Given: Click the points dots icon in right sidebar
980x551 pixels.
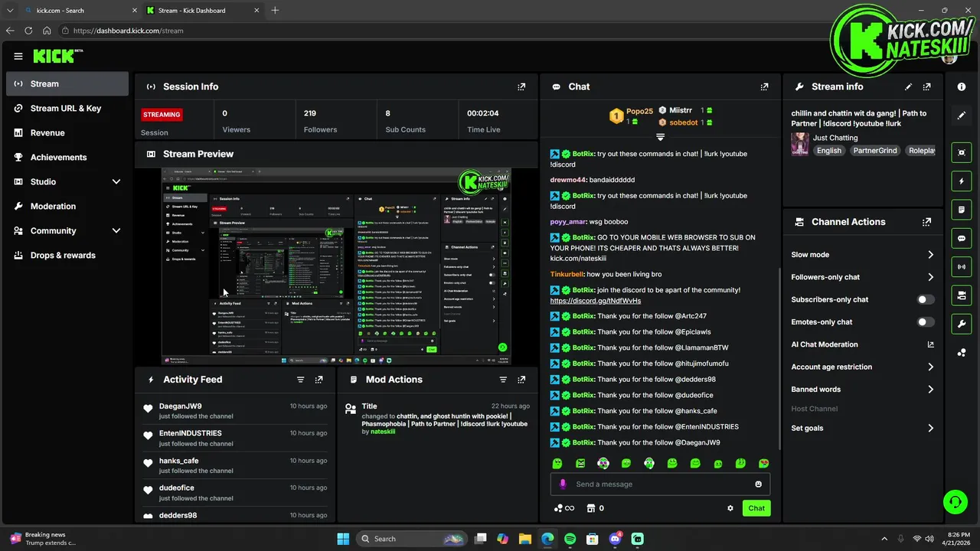Looking at the screenshot, I should tap(962, 352).
